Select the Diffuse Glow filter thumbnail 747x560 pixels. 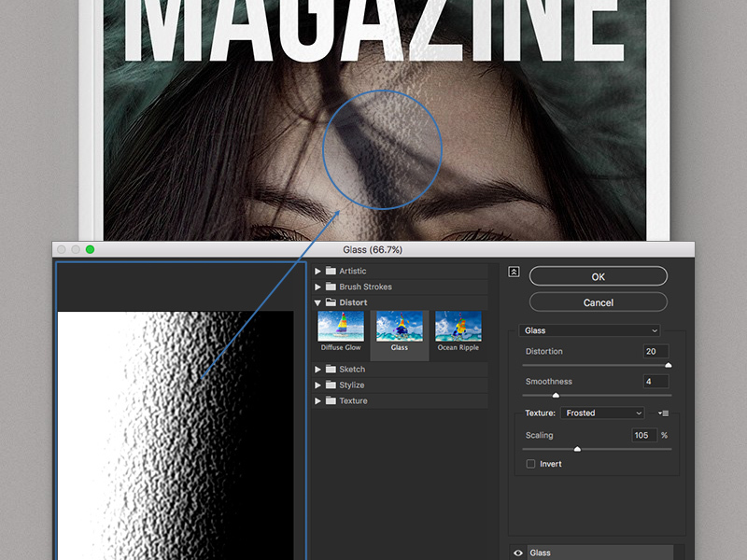click(x=341, y=327)
